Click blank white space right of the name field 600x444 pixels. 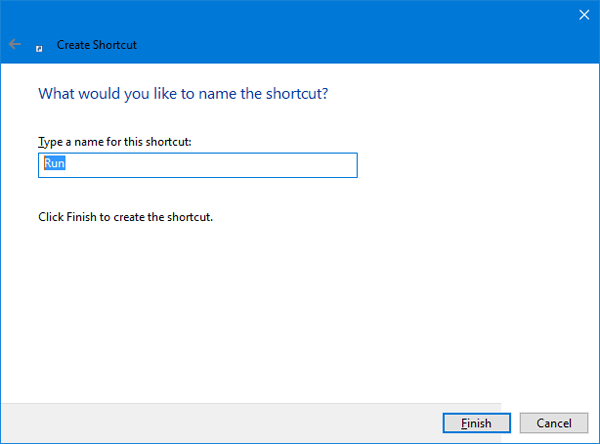coord(470,165)
